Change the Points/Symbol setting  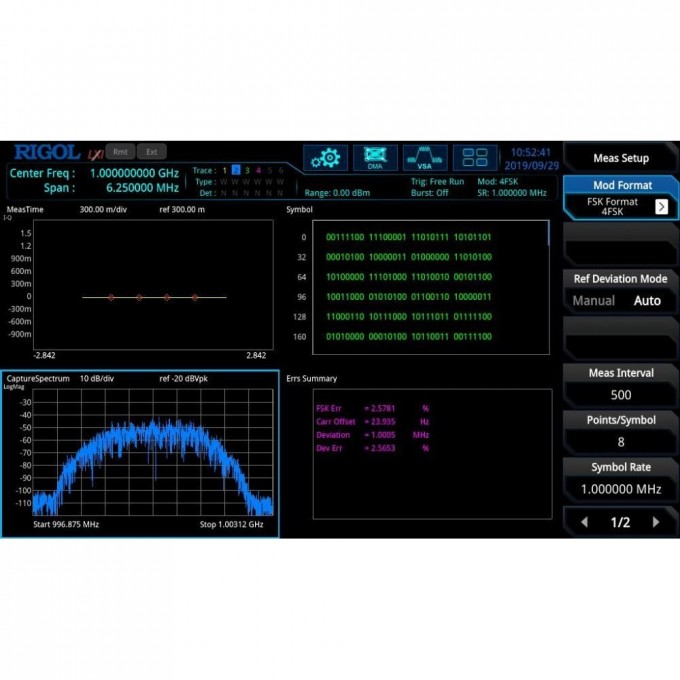(620, 431)
